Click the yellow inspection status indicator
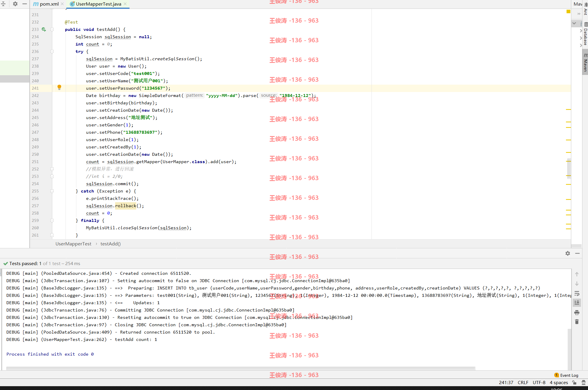Viewport: 588px width, 390px height. click(568, 11)
